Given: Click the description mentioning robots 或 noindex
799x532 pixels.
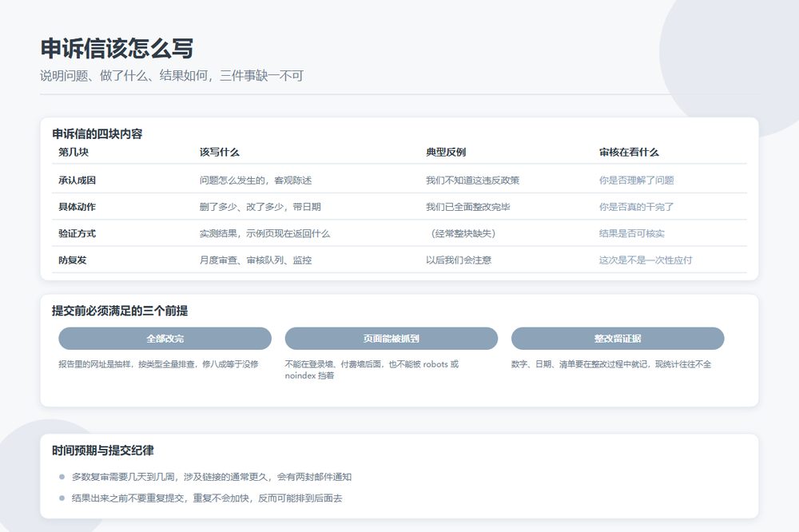Looking at the screenshot, I should (x=372, y=369).
